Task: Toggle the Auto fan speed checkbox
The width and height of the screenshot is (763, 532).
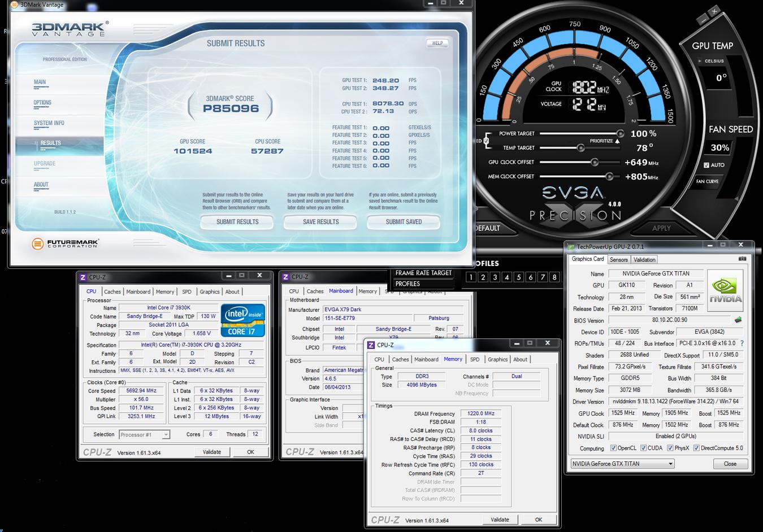Action: [x=706, y=165]
